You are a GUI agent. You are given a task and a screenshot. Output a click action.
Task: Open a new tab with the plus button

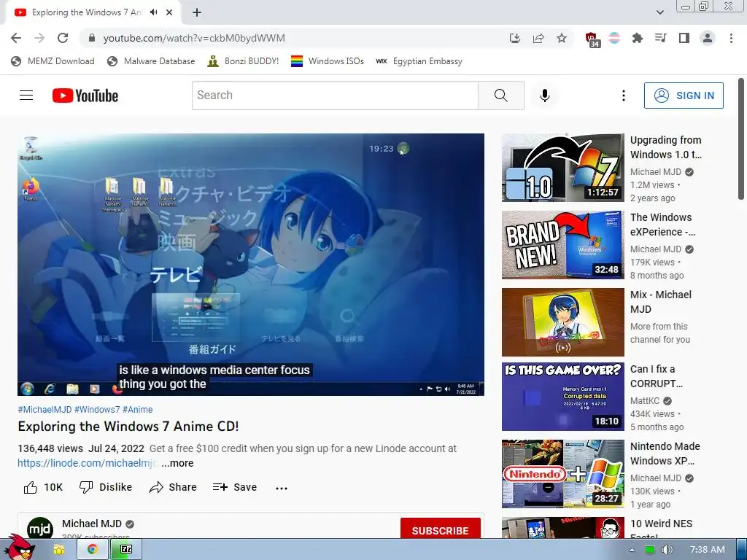click(197, 13)
